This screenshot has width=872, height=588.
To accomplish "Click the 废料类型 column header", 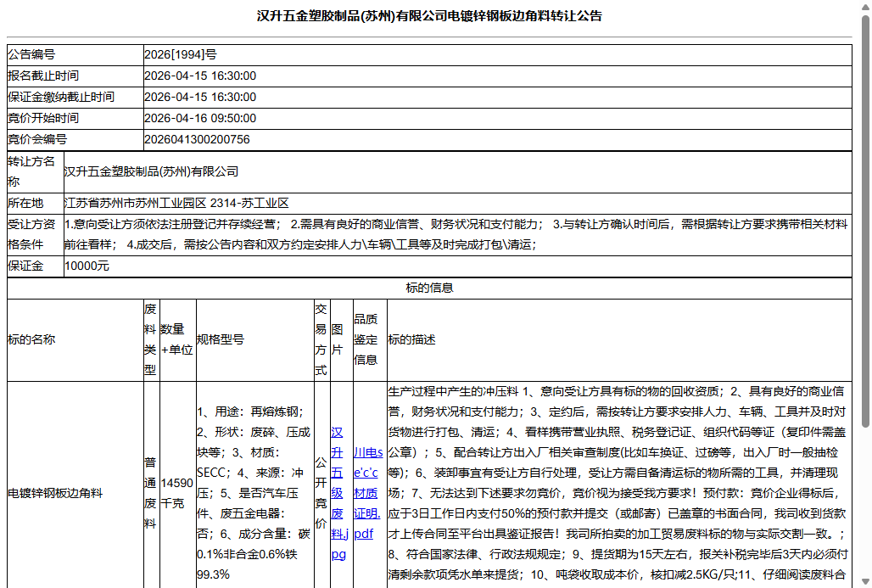I will point(152,340).
